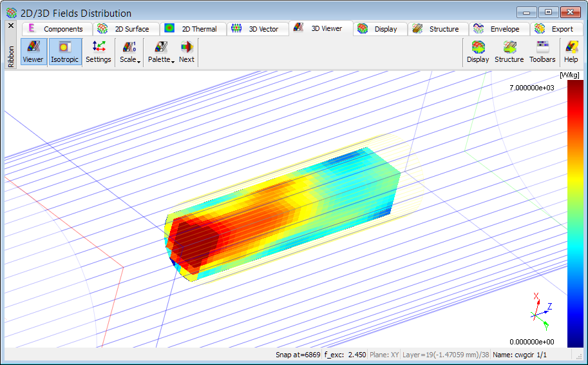The image size is (588, 365).
Task: Click the vertical Ribbon collapse label
Action: [x=11, y=56]
